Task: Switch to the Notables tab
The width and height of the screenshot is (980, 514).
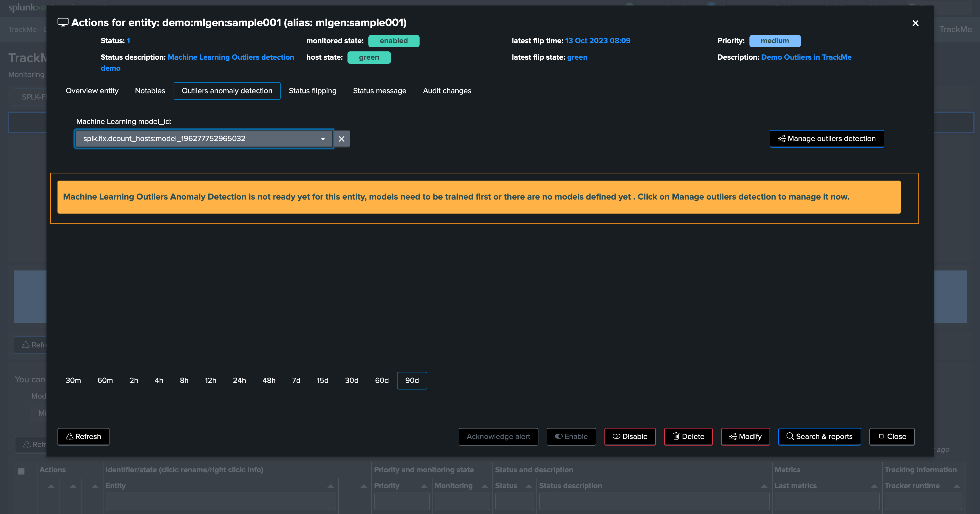Action: point(150,91)
